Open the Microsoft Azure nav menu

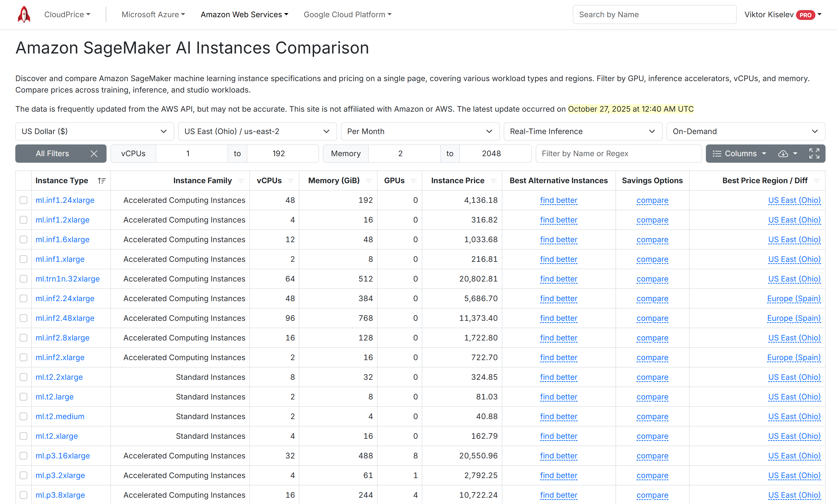coord(153,14)
